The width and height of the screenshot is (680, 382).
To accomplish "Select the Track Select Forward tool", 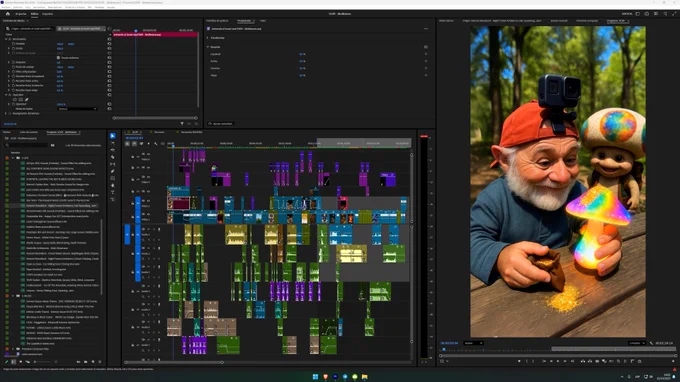I will click(113, 143).
